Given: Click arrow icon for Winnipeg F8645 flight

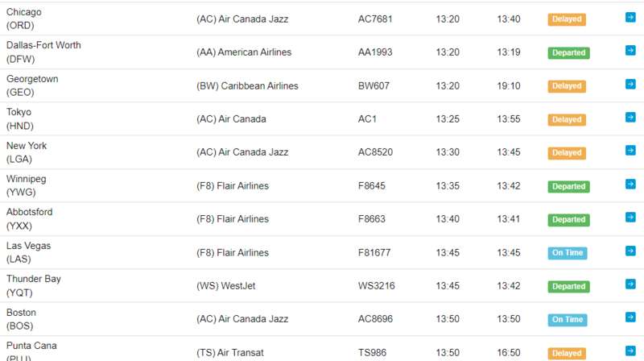Looking at the screenshot, I should pos(630,185).
